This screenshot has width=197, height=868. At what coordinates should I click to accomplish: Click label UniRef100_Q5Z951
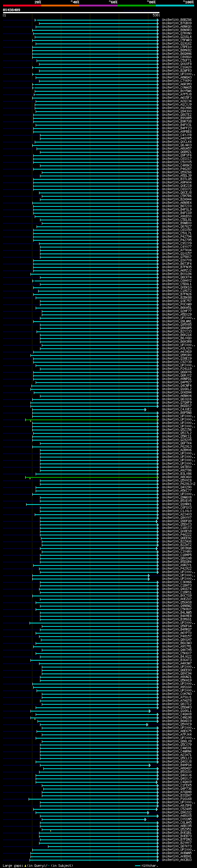177,829
